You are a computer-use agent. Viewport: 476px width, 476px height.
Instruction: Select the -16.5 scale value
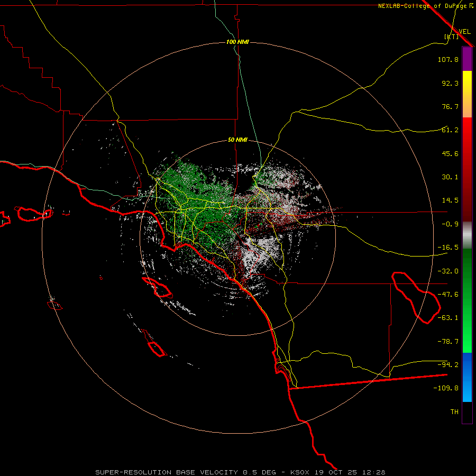(448, 248)
